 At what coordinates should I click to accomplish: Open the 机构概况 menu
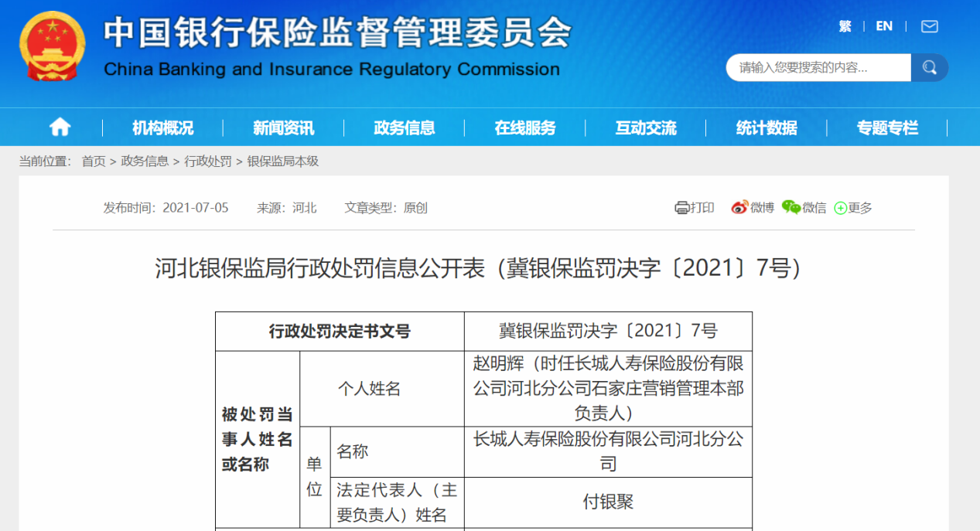tap(163, 128)
